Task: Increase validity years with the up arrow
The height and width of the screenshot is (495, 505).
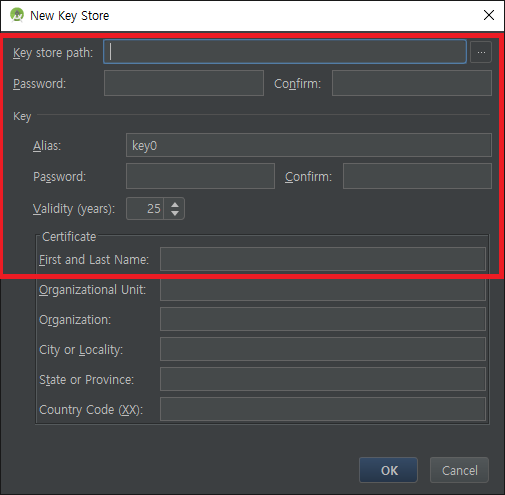Action: coord(175,204)
